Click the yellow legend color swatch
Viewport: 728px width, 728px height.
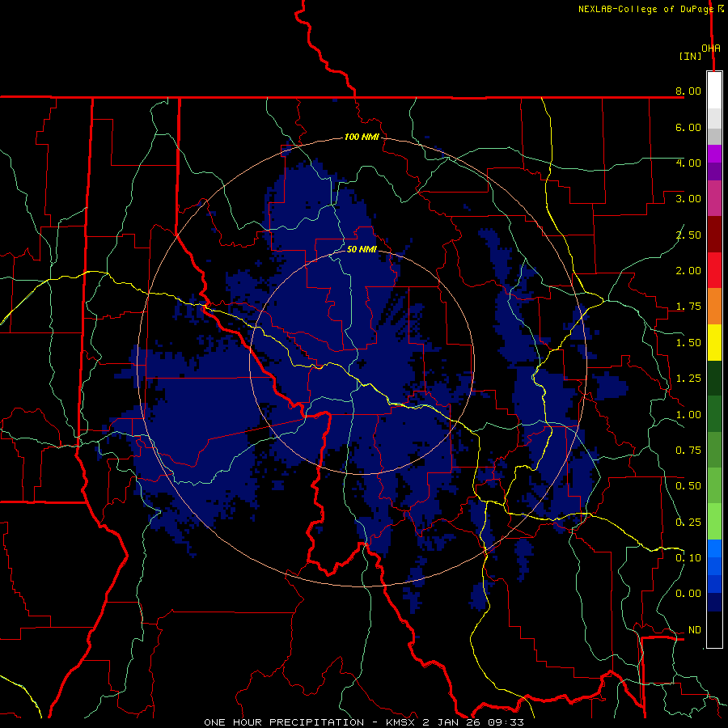click(714, 342)
